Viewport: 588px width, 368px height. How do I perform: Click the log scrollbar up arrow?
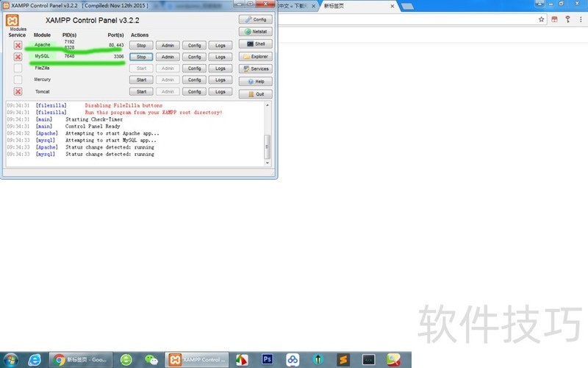[x=268, y=105]
